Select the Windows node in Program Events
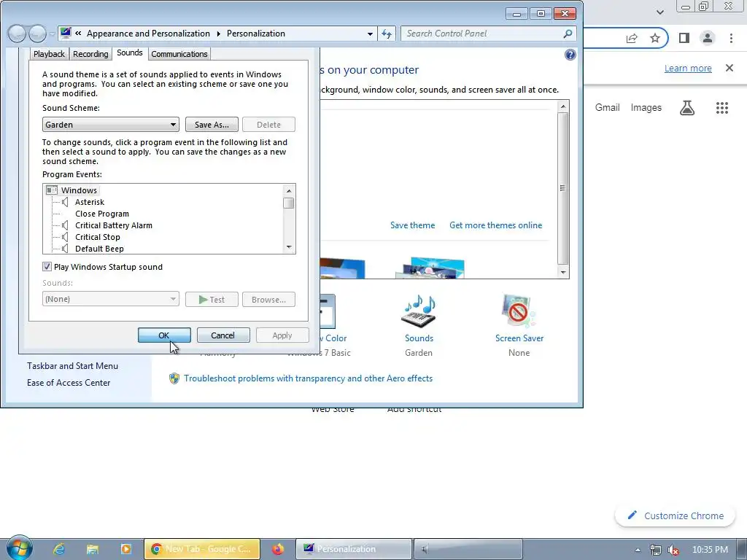 point(79,190)
